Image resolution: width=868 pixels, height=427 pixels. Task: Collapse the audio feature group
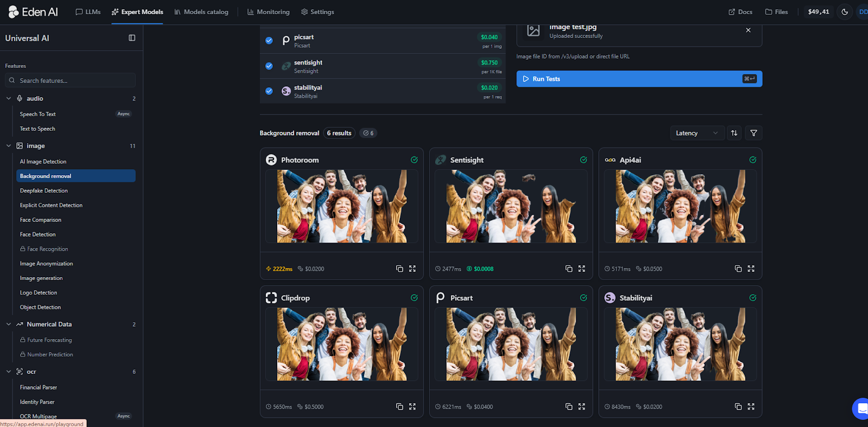9,99
